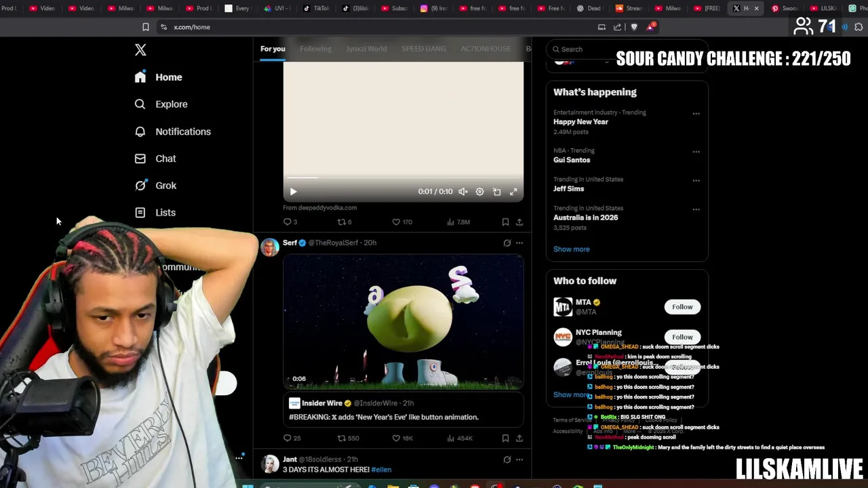868x488 pixels.
Task: Like the post with 170 likes
Action: pos(402,222)
